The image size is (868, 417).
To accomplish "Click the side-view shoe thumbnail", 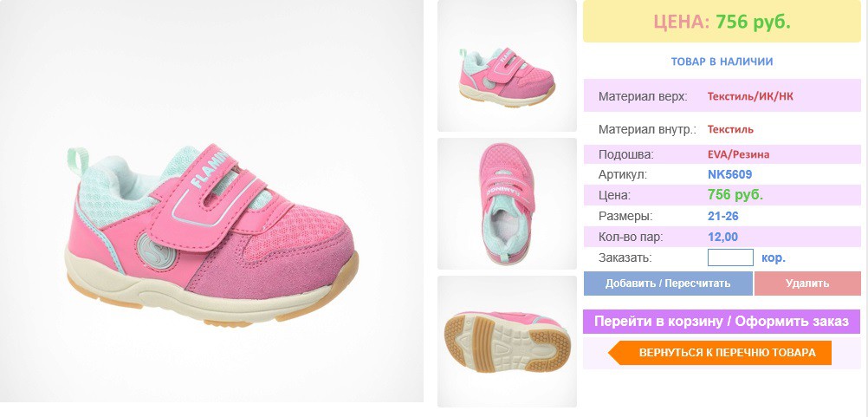I will click(507, 66).
